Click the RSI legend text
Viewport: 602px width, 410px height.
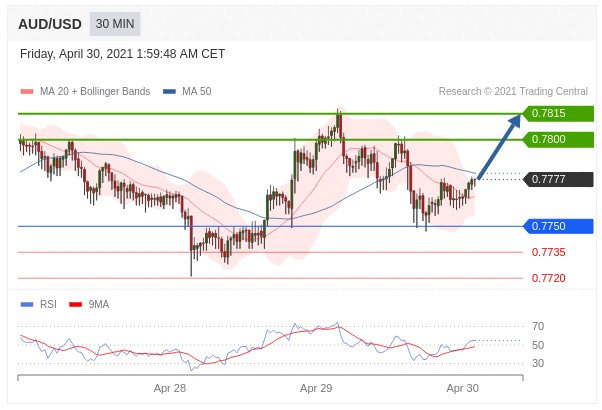pos(48,304)
